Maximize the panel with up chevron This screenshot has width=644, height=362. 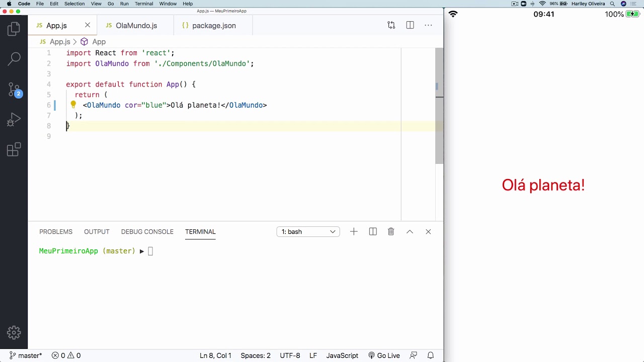[410, 232]
